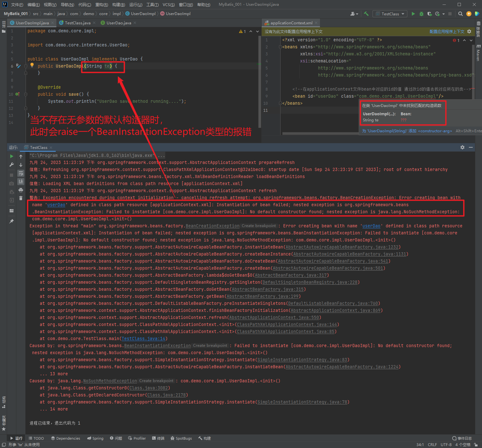Switch to the TestClass.java editor tab
This screenshot has height=448, width=482.
(78, 23)
